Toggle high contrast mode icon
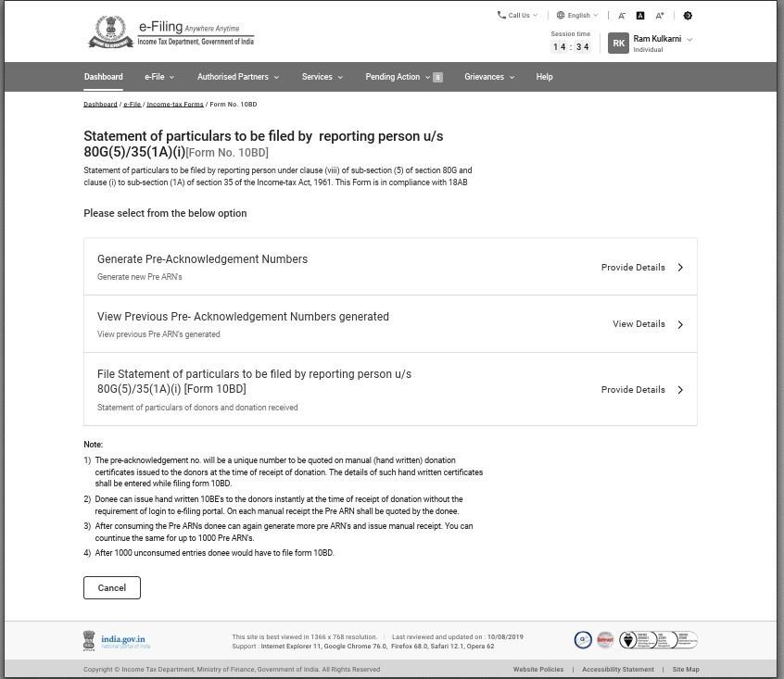The height and width of the screenshot is (679, 784). click(x=688, y=16)
